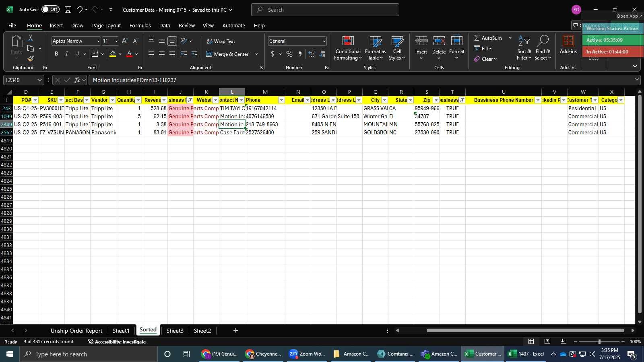The height and width of the screenshot is (362, 644).
Task: Open Windows Start menu
Action: click(10, 354)
